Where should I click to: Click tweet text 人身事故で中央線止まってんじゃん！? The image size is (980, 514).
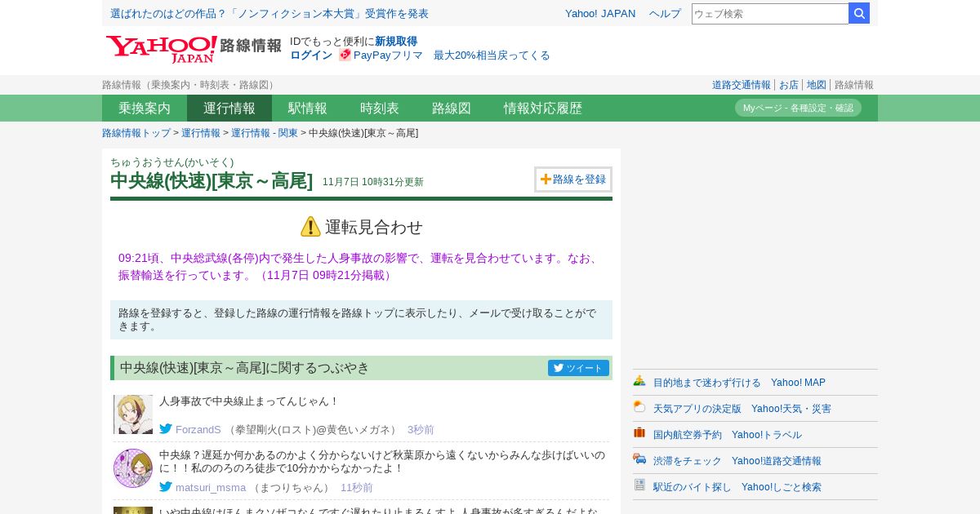(x=249, y=401)
